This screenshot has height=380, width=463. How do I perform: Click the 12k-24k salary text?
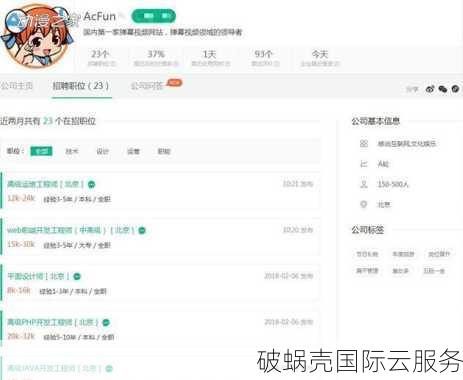coord(21,198)
